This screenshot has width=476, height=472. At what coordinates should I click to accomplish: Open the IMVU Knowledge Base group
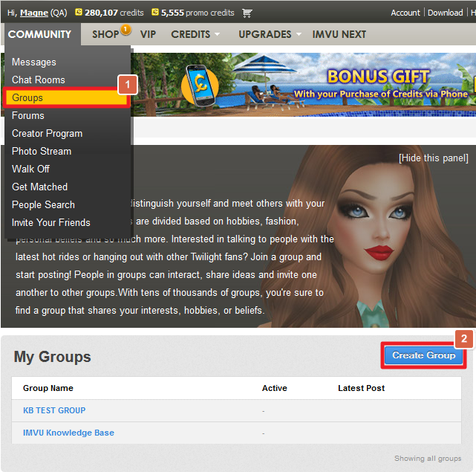pyautogui.click(x=68, y=433)
